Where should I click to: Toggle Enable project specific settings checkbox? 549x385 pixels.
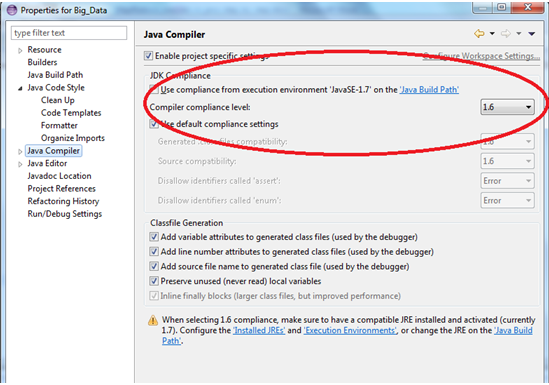tap(148, 56)
